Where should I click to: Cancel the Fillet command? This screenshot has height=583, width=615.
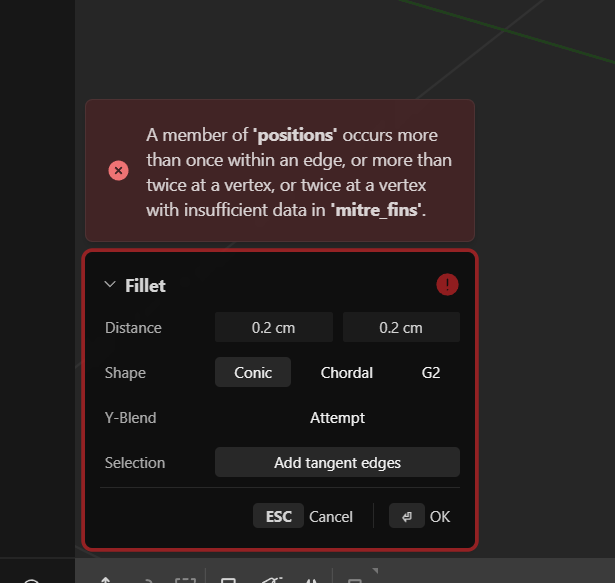pyautogui.click(x=331, y=517)
